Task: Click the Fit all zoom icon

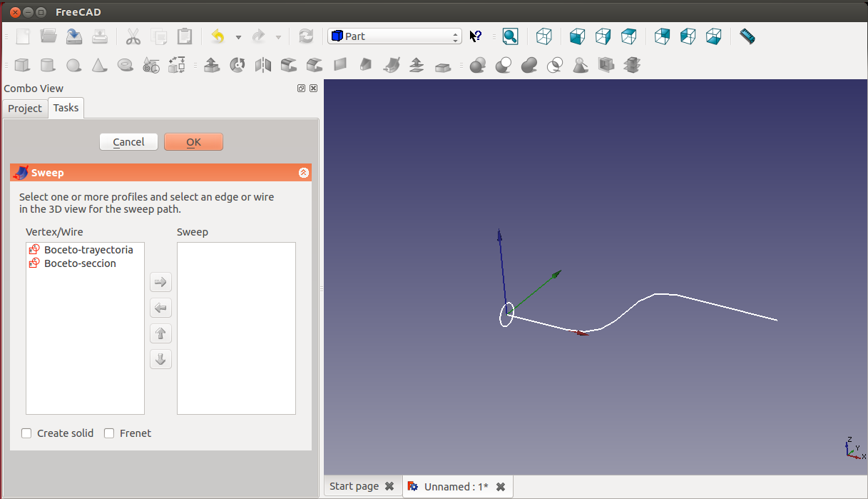Action: (x=510, y=36)
